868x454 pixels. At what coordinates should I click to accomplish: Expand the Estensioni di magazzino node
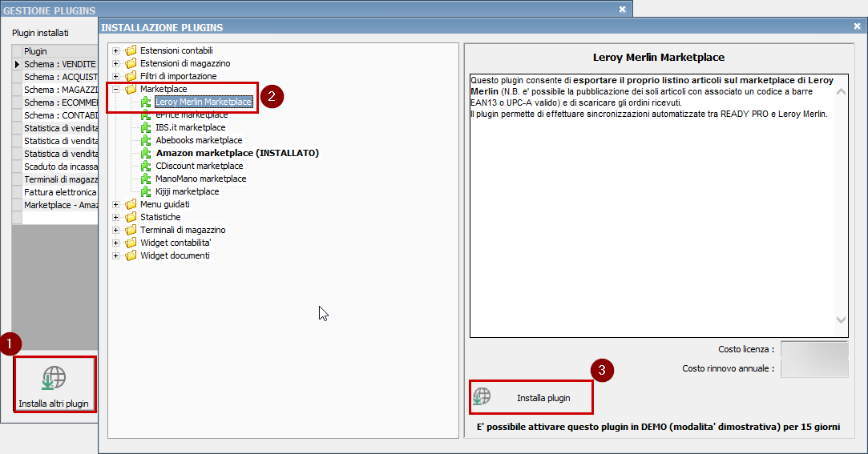click(115, 63)
